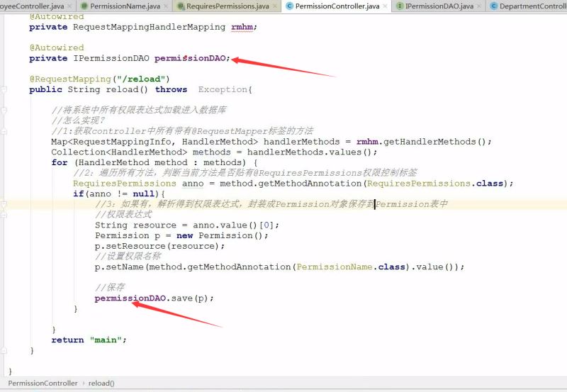Switch to the RequiresPermissions.java tab

click(227, 6)
